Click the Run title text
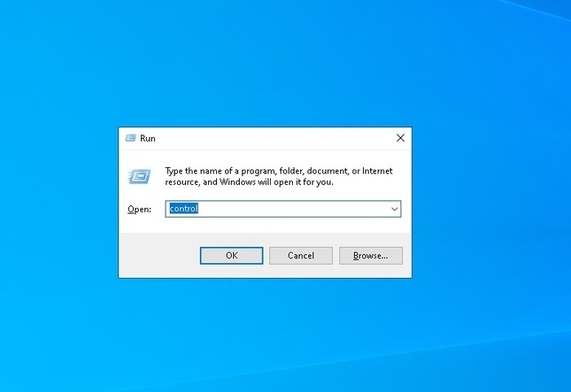The height and width of the screenshot is (392, 571). [148, 139]
